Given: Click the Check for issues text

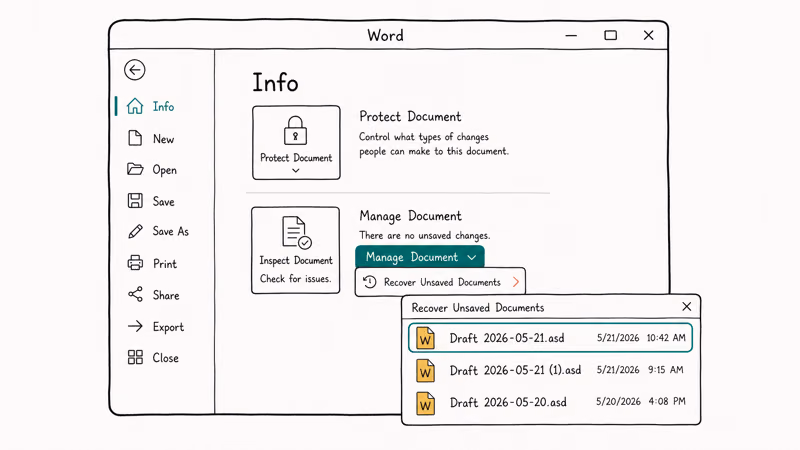Looking at the screenshot, I should coord(295,279).
